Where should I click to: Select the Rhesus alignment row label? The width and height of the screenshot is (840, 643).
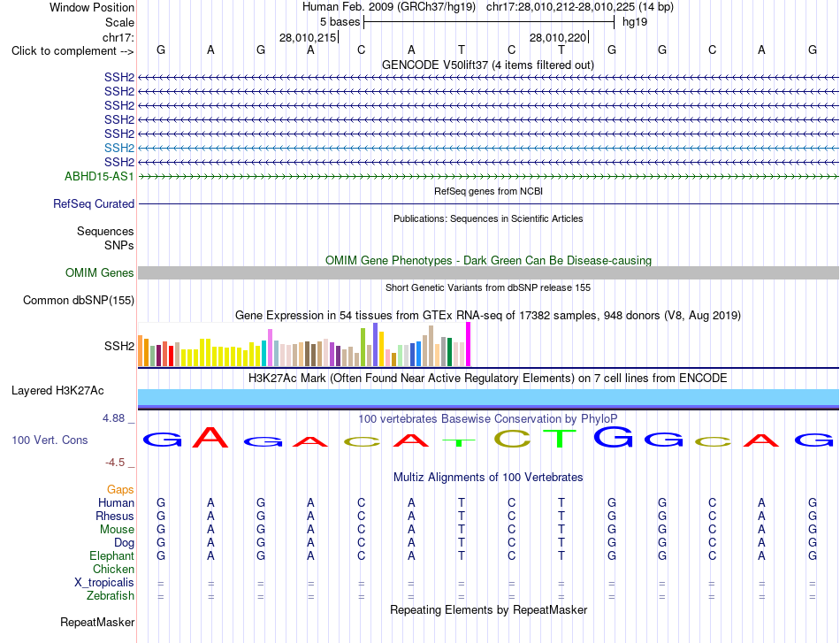click(115, 516)
